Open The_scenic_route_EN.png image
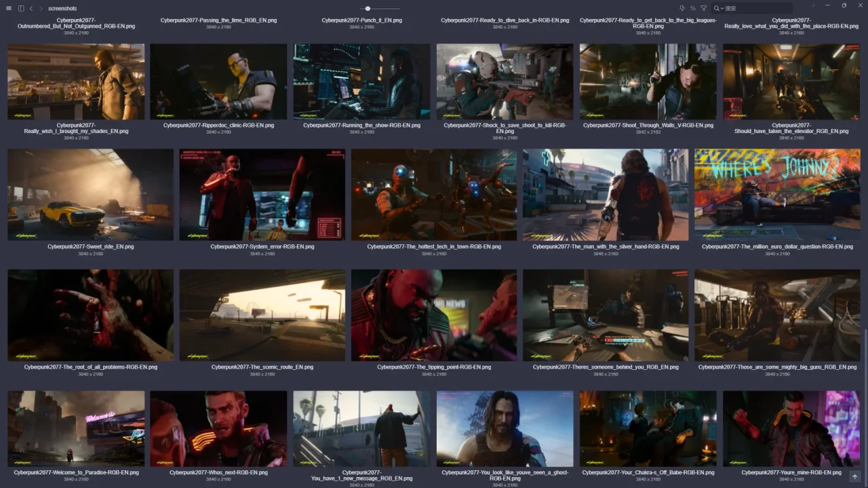 point(262,316)
